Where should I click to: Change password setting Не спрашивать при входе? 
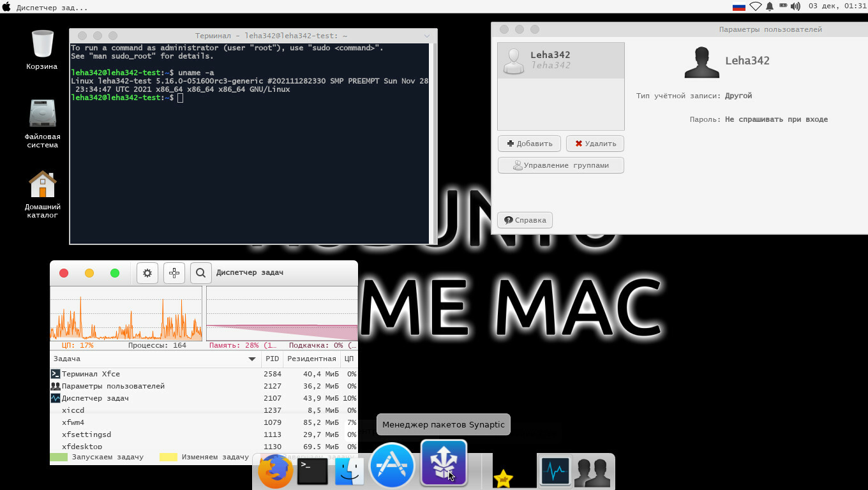click(776, 119)
